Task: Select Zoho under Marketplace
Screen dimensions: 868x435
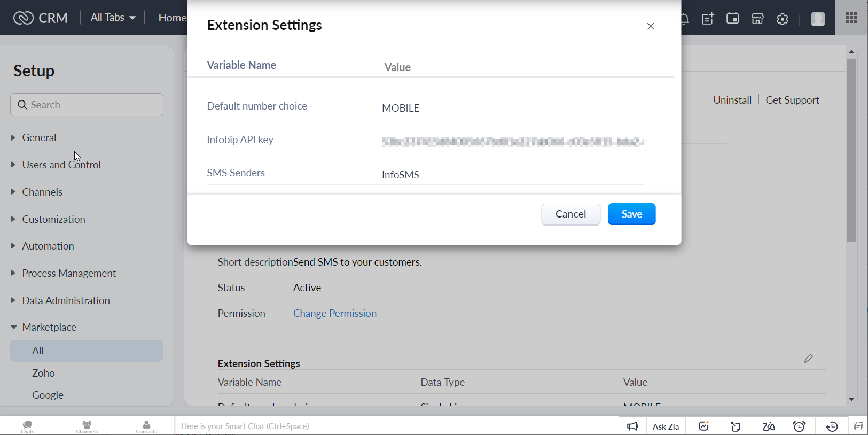Action: [x=43, y=373]
